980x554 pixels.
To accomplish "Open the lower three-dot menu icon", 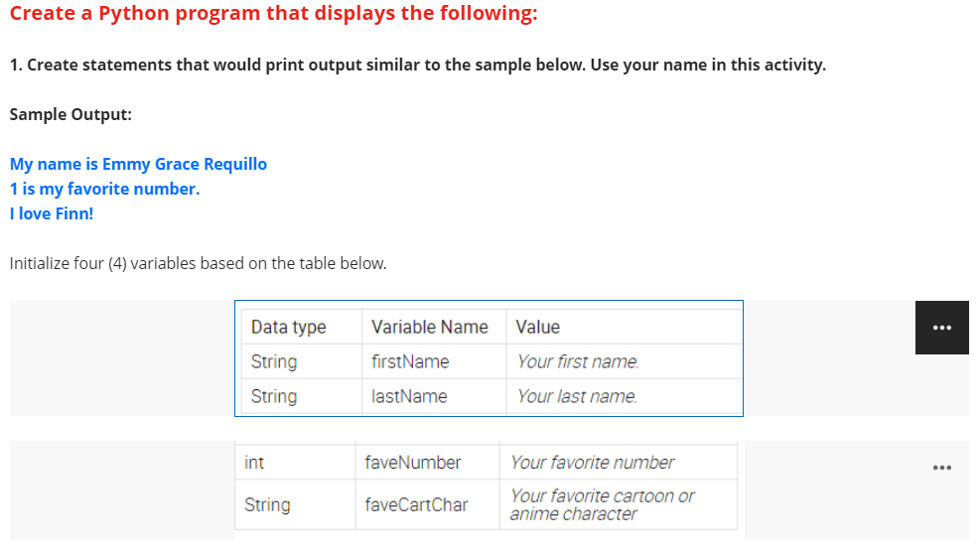I will point(942,468).
